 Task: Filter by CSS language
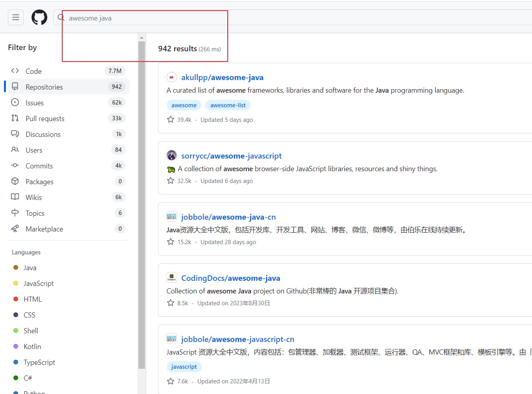pos(30,315)
